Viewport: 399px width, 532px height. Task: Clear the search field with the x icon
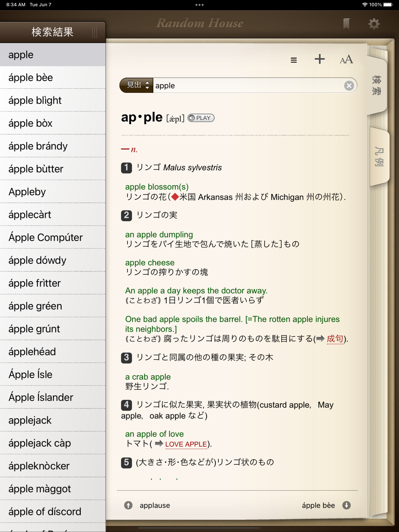(x=349, y=85)
